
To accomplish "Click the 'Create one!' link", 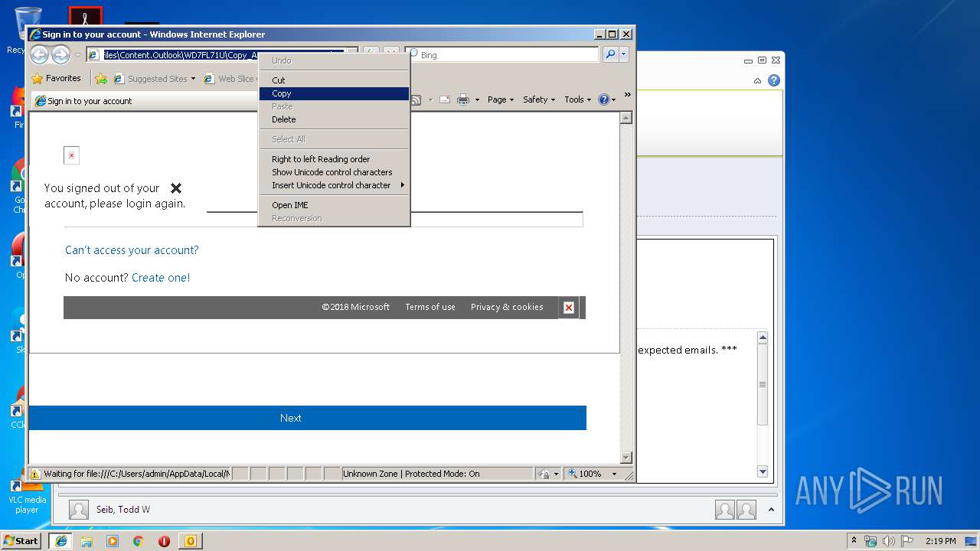I will tap(161, 278).
